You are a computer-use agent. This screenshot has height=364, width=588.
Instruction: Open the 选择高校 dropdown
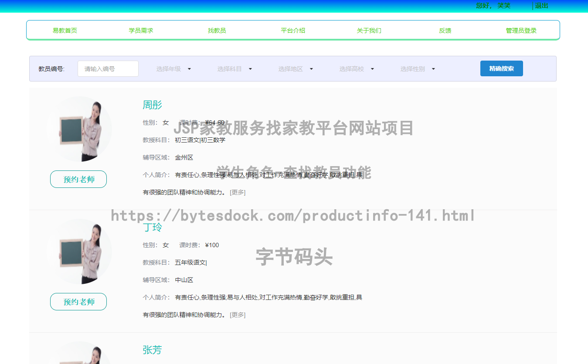tap(357, 69)
